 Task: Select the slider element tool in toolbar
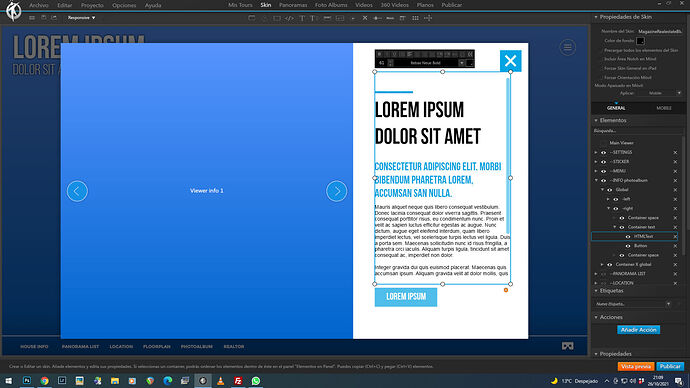point(377,18)
